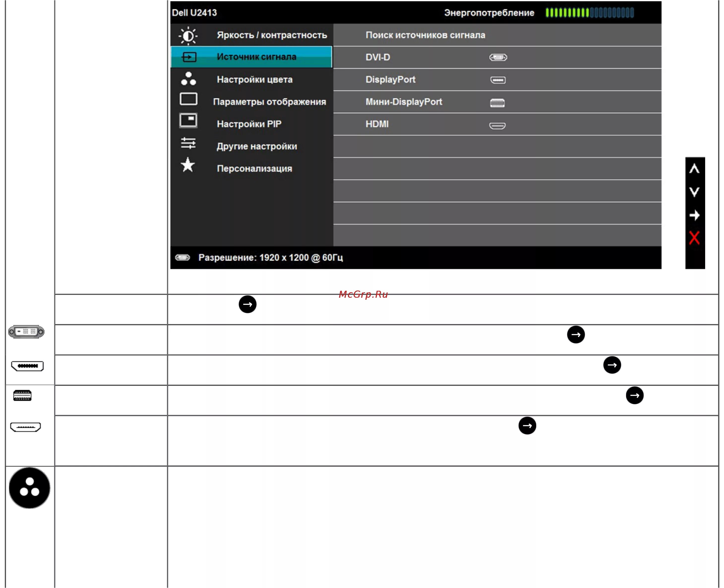Click the Настройки PIP icon
724x588 pixels.
pyautogui.click(x=188, y=121)
